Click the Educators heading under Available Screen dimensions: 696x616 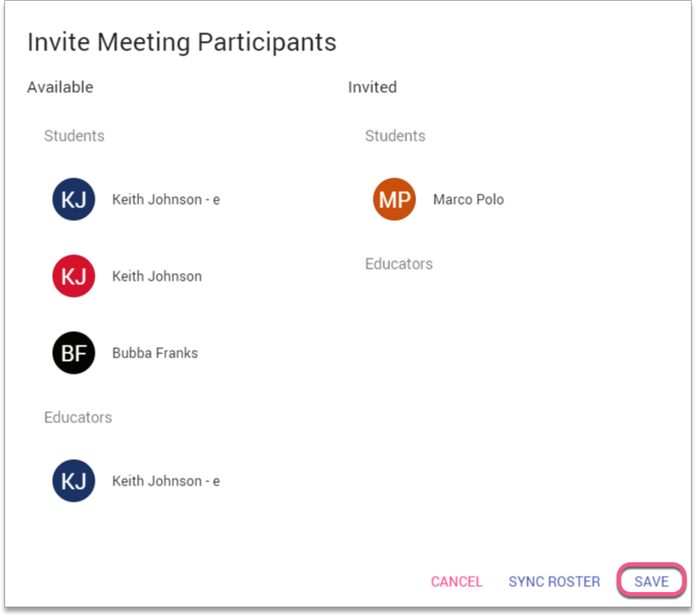coord(78,417)
